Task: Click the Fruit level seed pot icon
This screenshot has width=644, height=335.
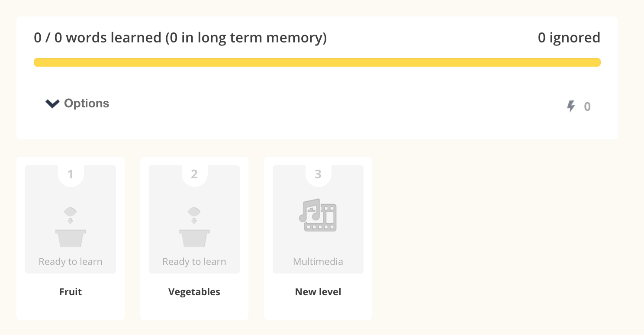Action: pos(71,228)
